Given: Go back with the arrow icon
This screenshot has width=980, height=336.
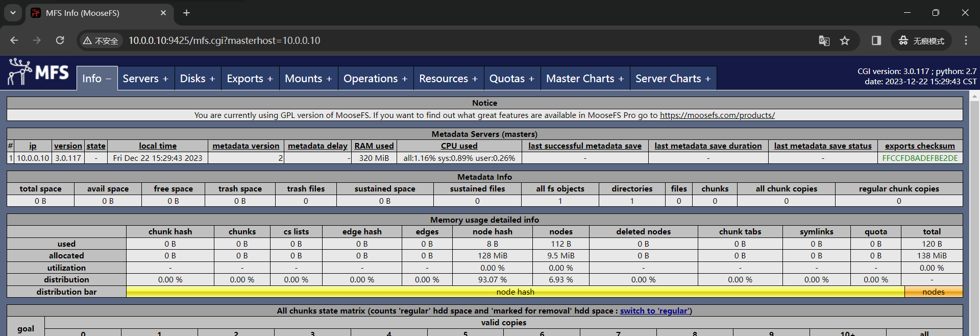Looking at the screenshot, I should (14, 40).
